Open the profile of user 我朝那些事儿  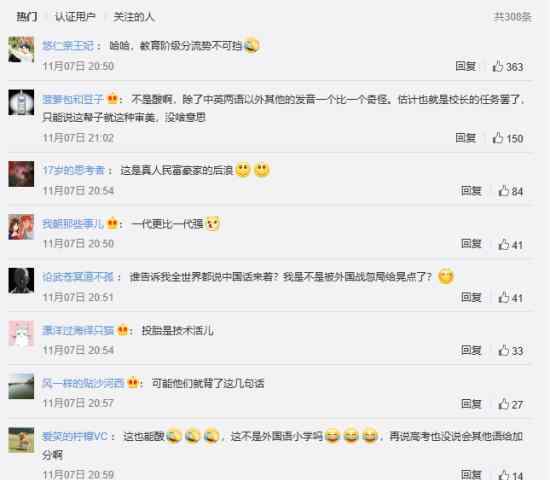click(x=73, y=224)
